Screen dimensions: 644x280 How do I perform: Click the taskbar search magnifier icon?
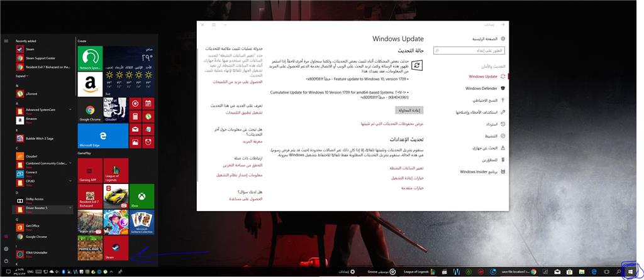pos(619,271)
